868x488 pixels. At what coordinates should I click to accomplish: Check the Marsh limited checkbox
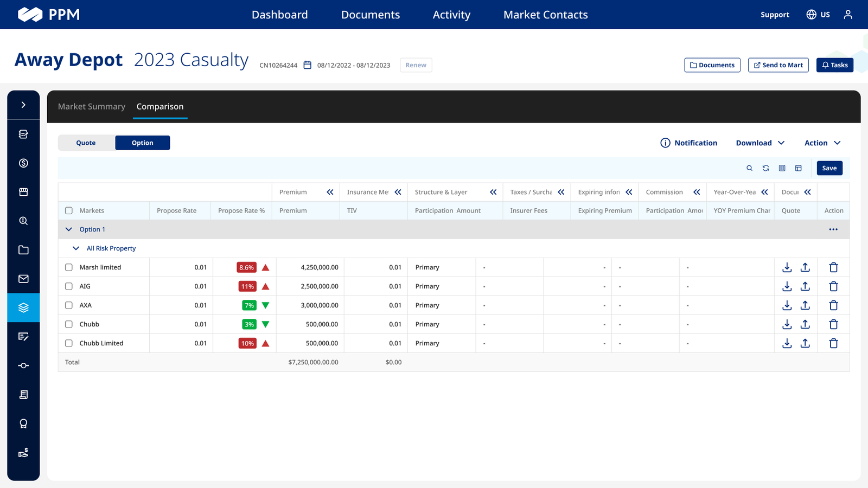69,267
